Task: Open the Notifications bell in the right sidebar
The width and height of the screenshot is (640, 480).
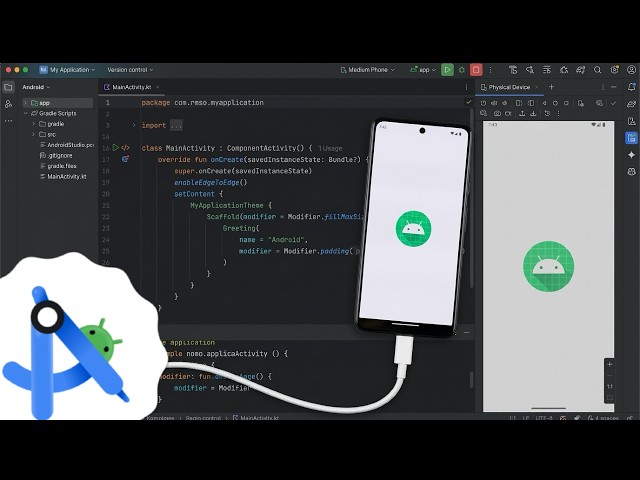Action: tap(631, 87)
